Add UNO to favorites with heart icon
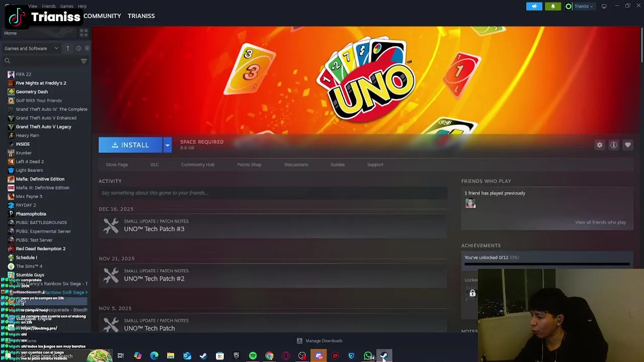This screenshot has height=362, width=644. pos(628,145)
